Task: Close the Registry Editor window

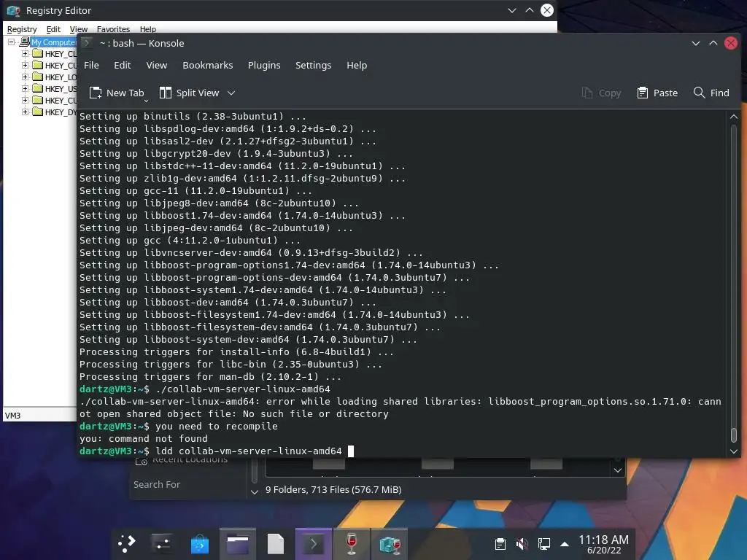Action: coord(547,10)
